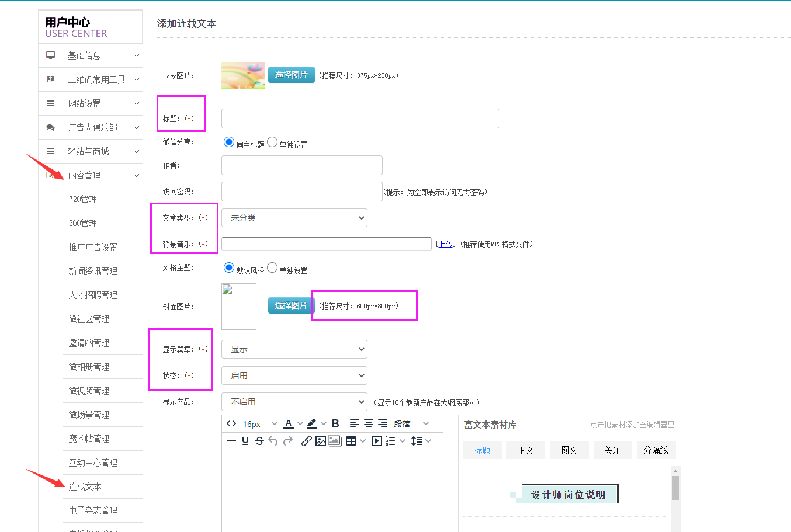
Task: Click the underline icon in the editor
Action: pos(245,441)
